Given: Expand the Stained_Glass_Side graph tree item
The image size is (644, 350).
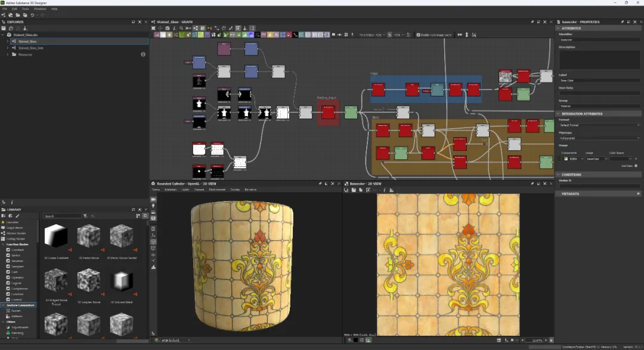Looking at the screenshot, I should point(7,48).
